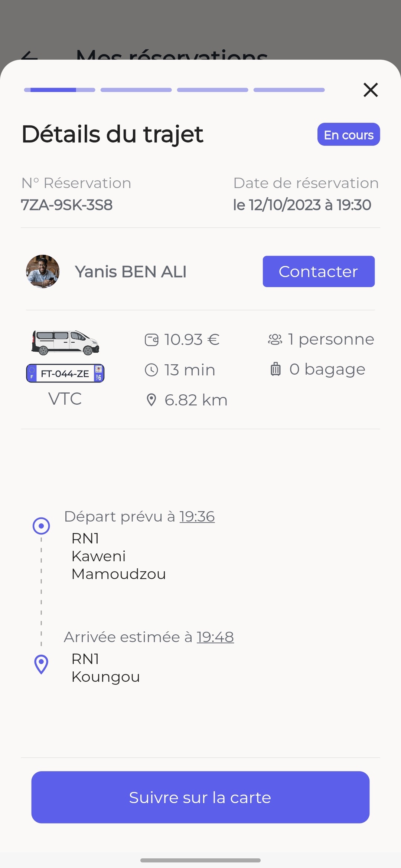Tap Suivre sur la carte button
This screenshot has width=401, height=868.
(200, 797)
